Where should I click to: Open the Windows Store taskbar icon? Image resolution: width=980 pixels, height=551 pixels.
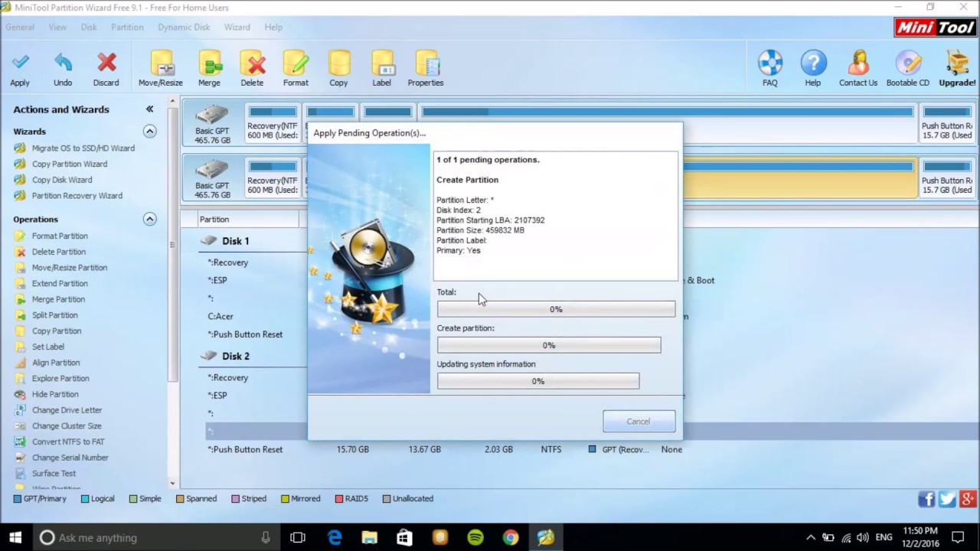point(405,537)
